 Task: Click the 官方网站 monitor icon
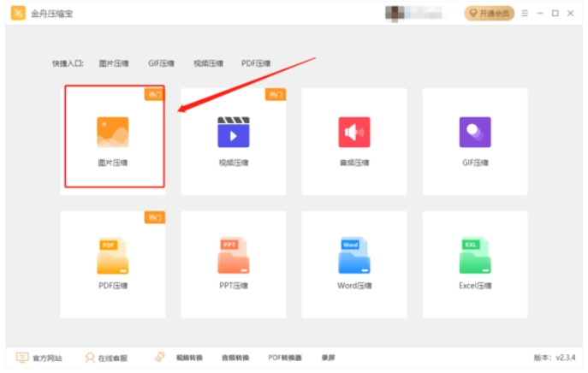(22, 358)
